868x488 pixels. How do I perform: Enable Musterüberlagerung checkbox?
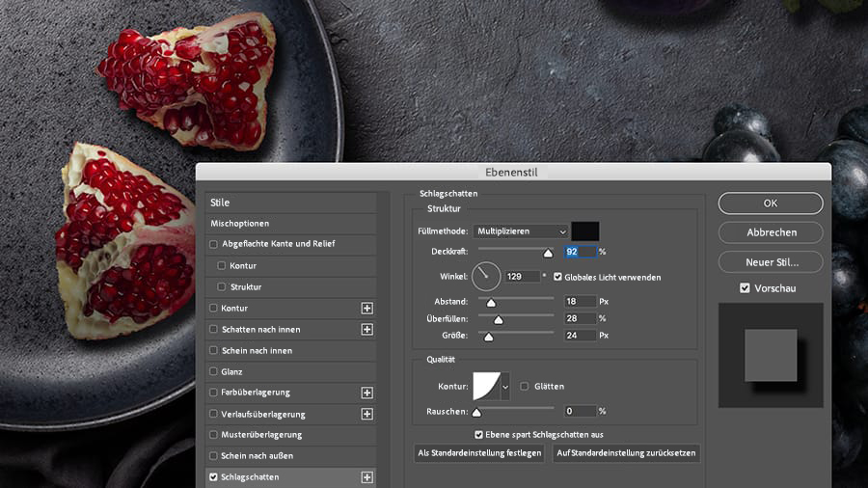coord(214,435)
